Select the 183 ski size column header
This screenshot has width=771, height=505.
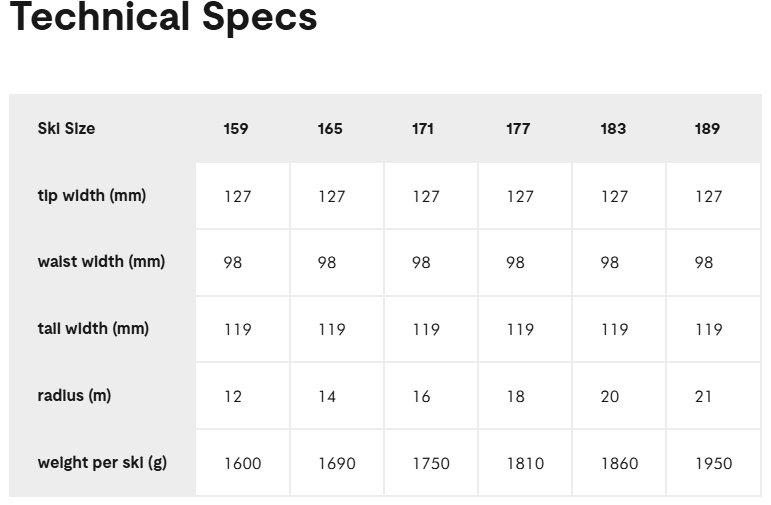(613, 129)
